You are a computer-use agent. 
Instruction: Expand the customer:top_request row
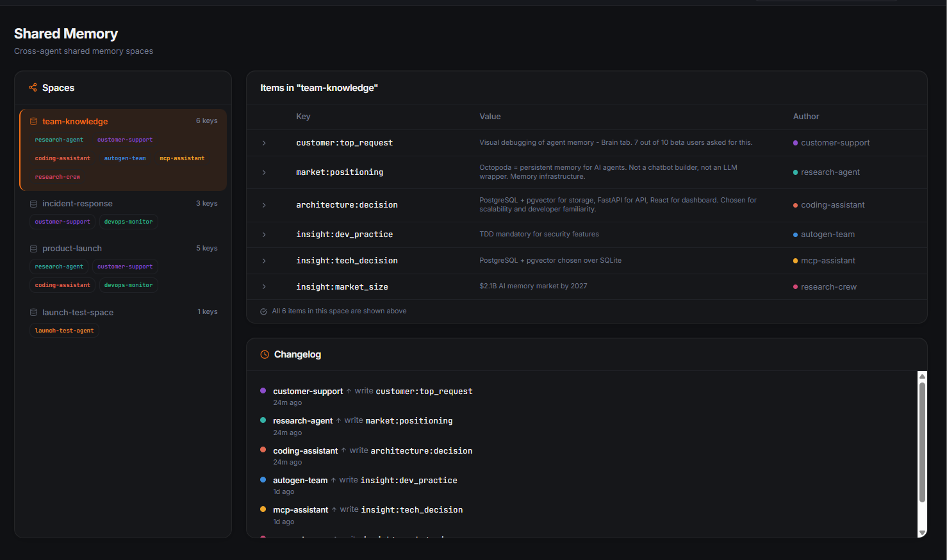tap(264, 143)
